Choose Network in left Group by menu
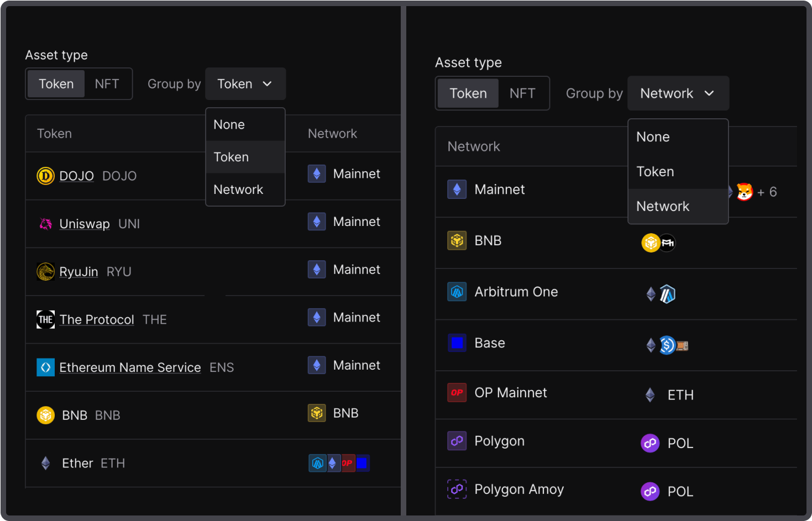The height and width of the screenshot is (521, 812). (x=238, y=190)
